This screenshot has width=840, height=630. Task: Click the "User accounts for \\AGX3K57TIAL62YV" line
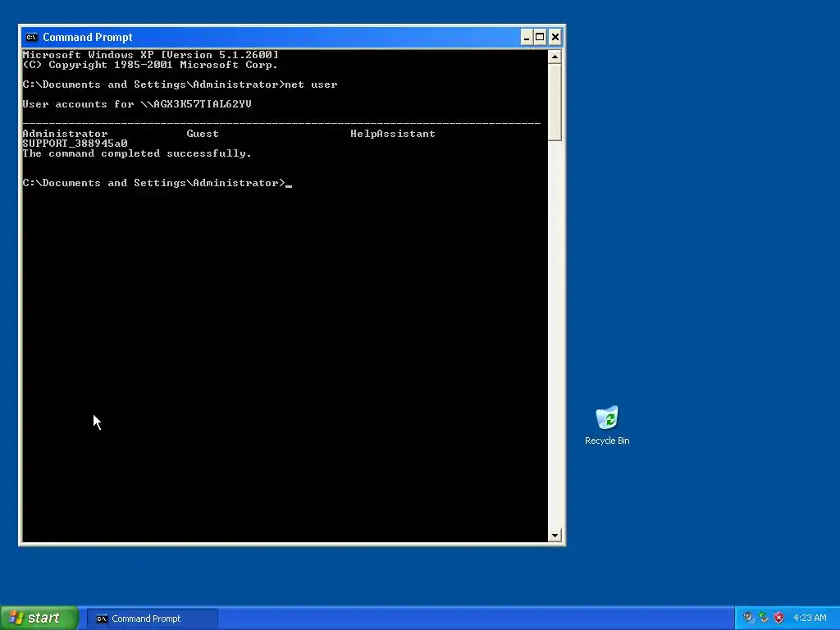click(137, 104)
